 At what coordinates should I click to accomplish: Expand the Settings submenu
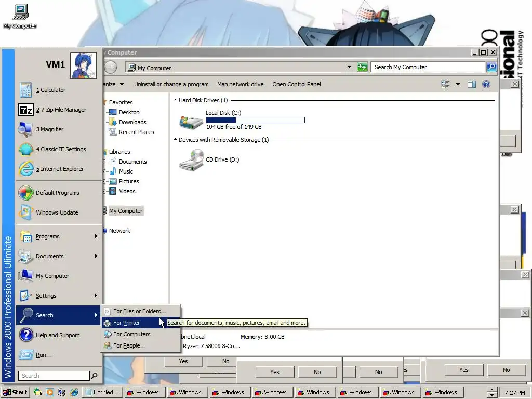tap(58, 296)
